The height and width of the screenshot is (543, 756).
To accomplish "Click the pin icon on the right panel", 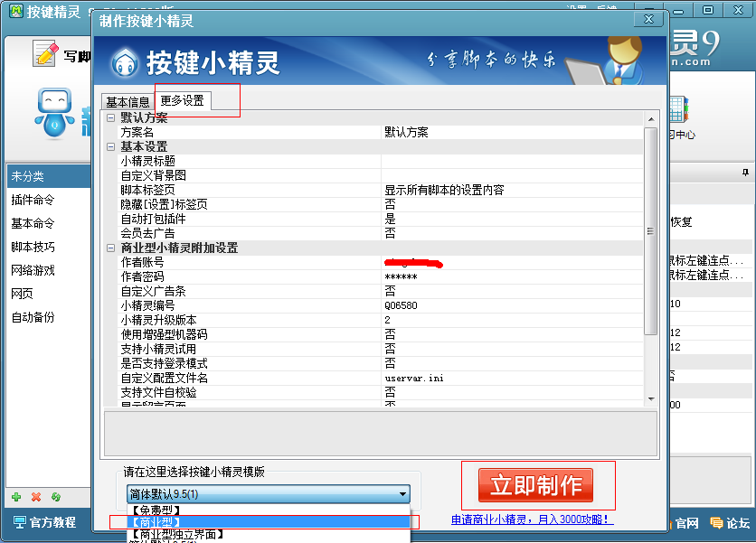I will pyautogui.click(x=745, y=173).
